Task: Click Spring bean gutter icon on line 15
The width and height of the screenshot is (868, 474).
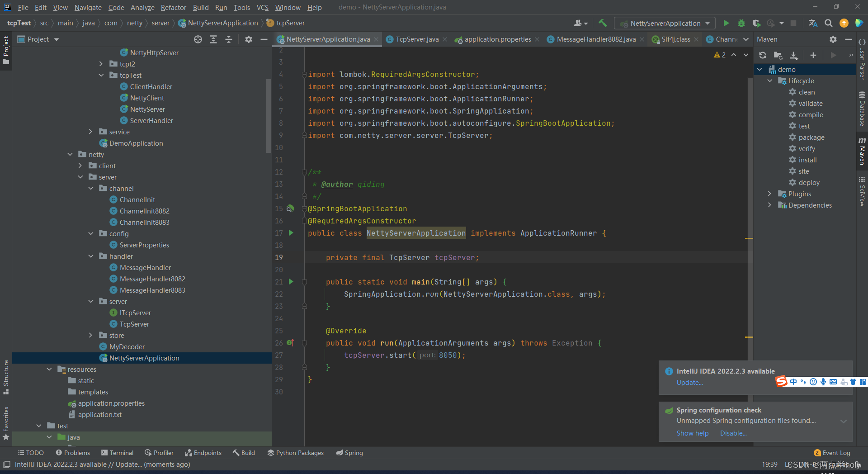Action: tap(290, 209)
